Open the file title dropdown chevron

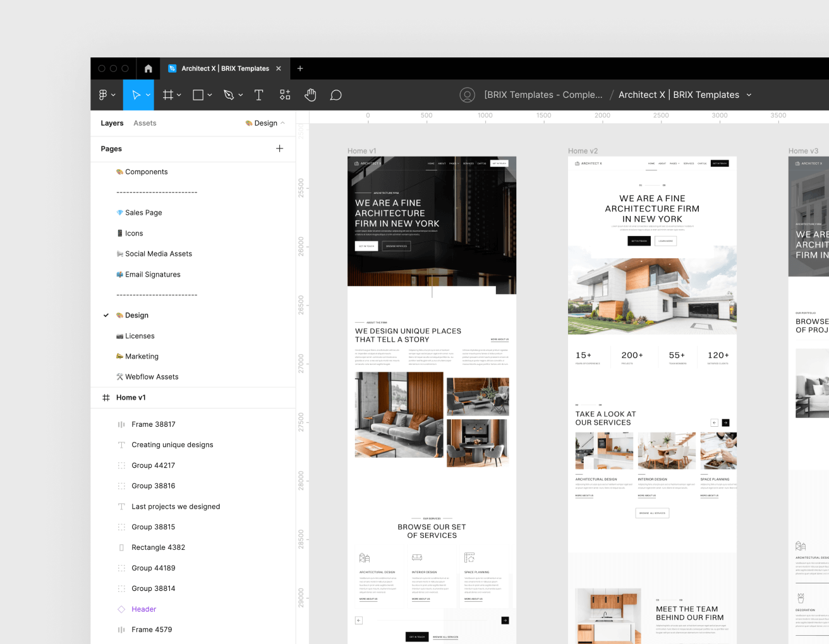point(749,95)
